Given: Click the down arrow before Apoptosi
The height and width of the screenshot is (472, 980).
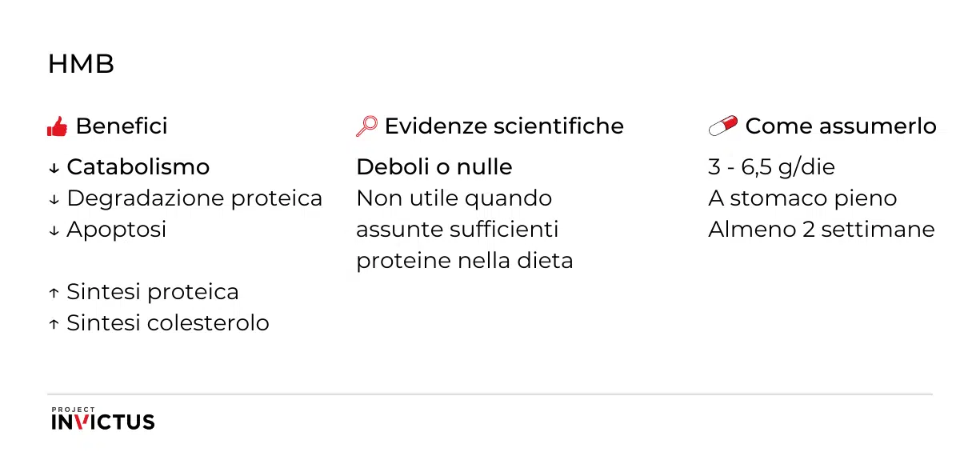Looking at the screenshot, I should [54, 230].
